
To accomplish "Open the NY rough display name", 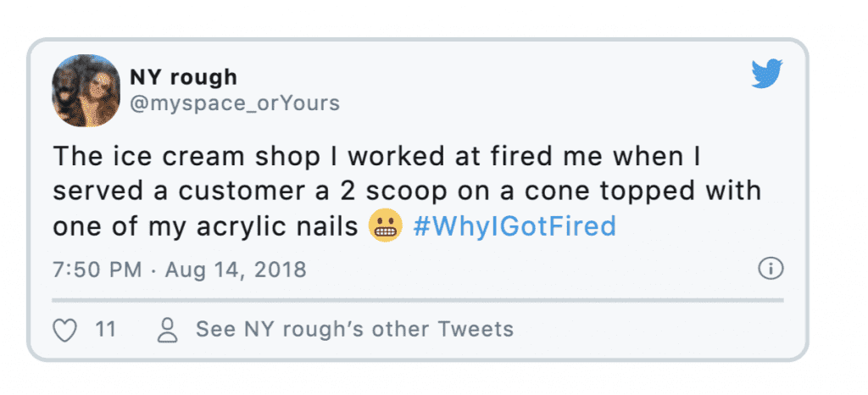I will click(x=183, y=77).
